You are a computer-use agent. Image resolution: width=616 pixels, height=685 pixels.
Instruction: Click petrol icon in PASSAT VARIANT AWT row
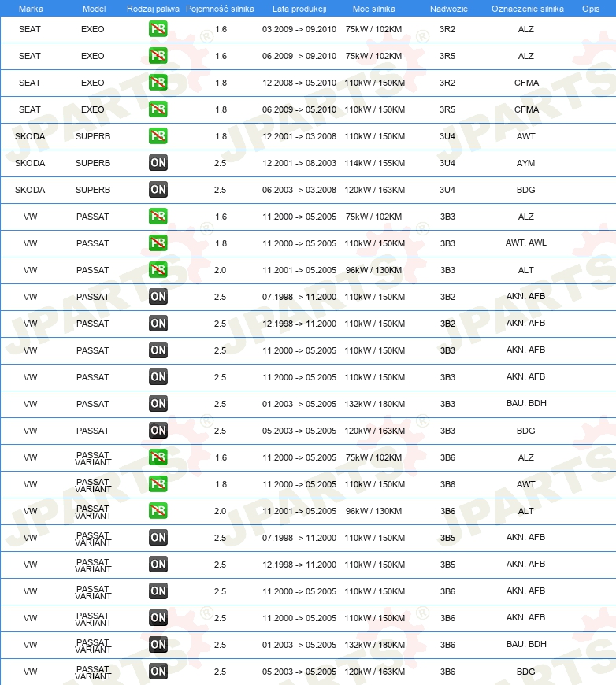158,484
